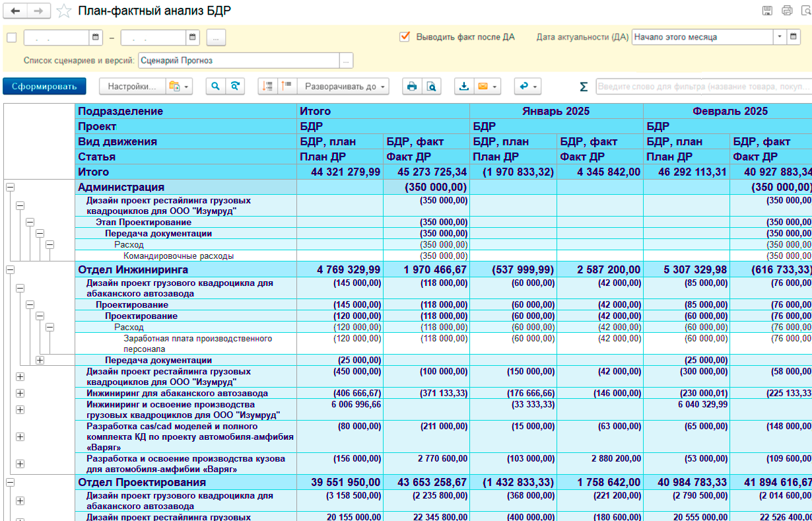Click the filter word search input field
This screenshot has height=521, width=812.
[702, 87]
